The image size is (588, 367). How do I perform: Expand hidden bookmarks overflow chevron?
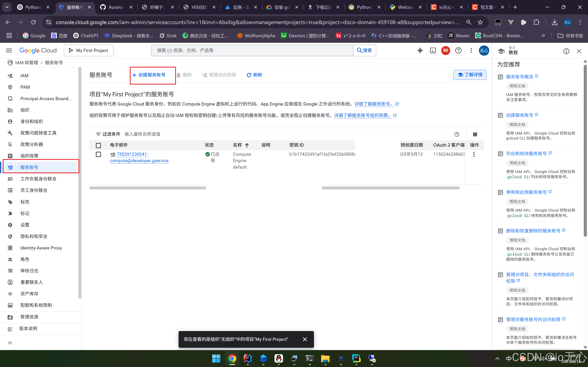(x=543, y=36)
